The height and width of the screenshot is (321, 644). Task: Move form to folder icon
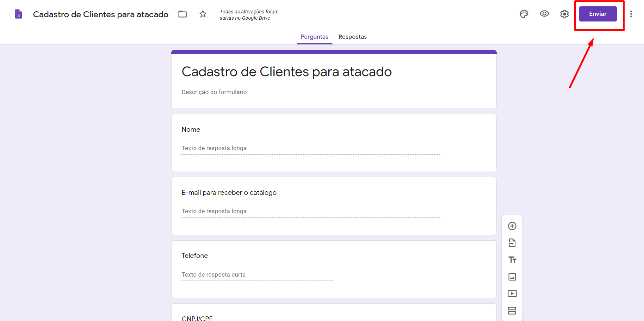pos(182,14)
